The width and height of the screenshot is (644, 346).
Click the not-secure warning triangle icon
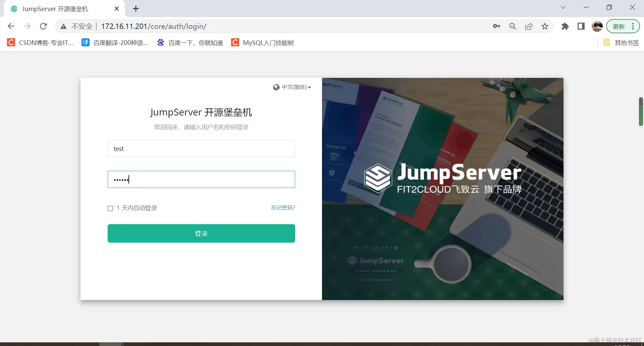[63, 26]
